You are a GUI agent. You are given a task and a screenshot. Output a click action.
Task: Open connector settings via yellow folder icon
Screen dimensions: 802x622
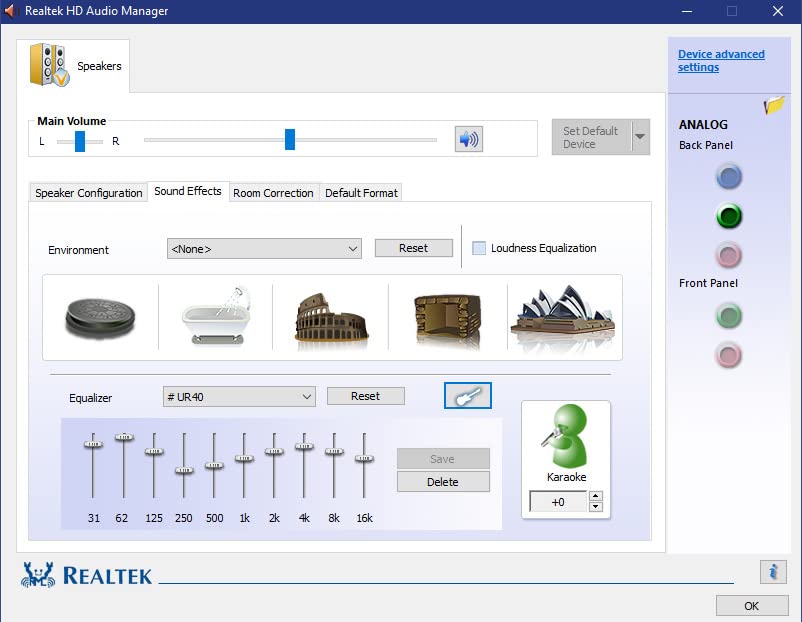pos(774,105)
